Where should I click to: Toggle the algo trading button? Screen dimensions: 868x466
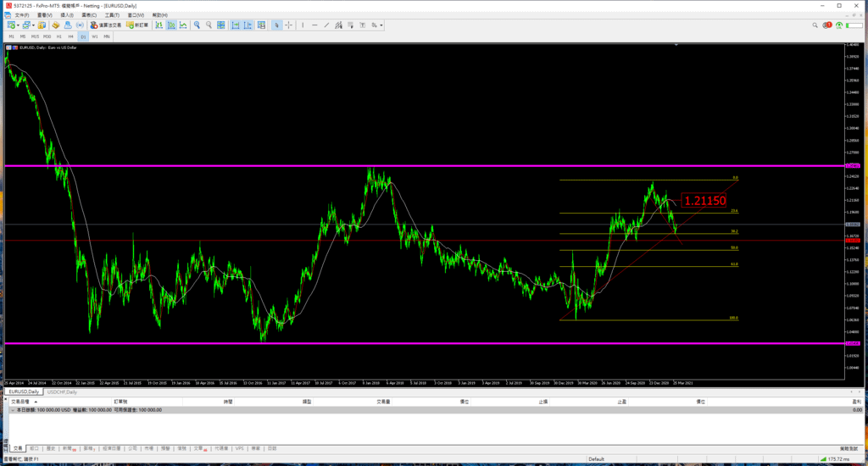tap(105, 25)
